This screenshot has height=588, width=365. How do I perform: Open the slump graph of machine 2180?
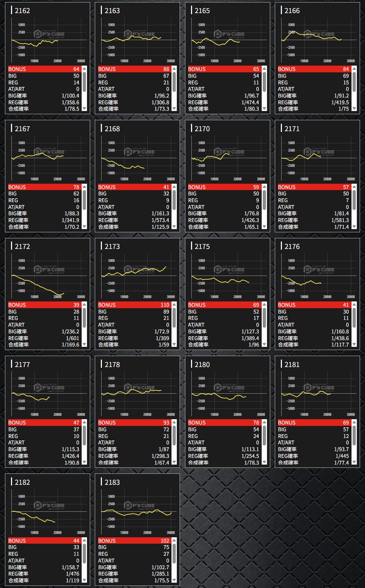(x=227, y=394)
